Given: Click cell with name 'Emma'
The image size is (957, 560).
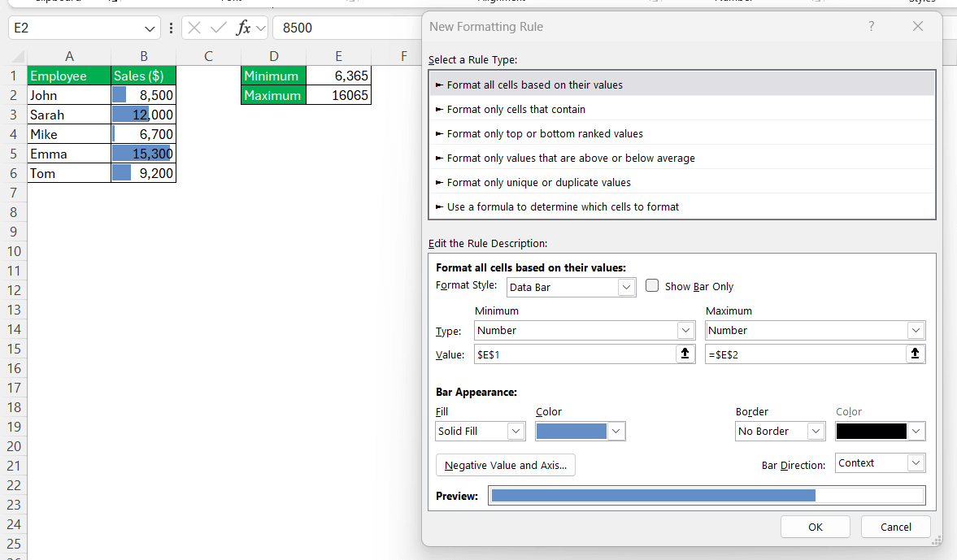Looking at the screenshot, I should click(x=69, y=154).
